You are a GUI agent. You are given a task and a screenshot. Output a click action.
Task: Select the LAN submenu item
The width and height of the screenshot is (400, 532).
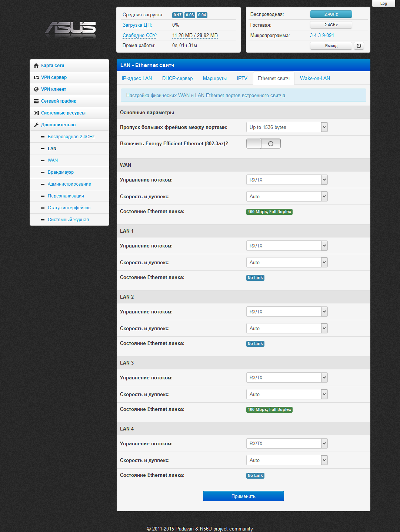coord(69,149)
